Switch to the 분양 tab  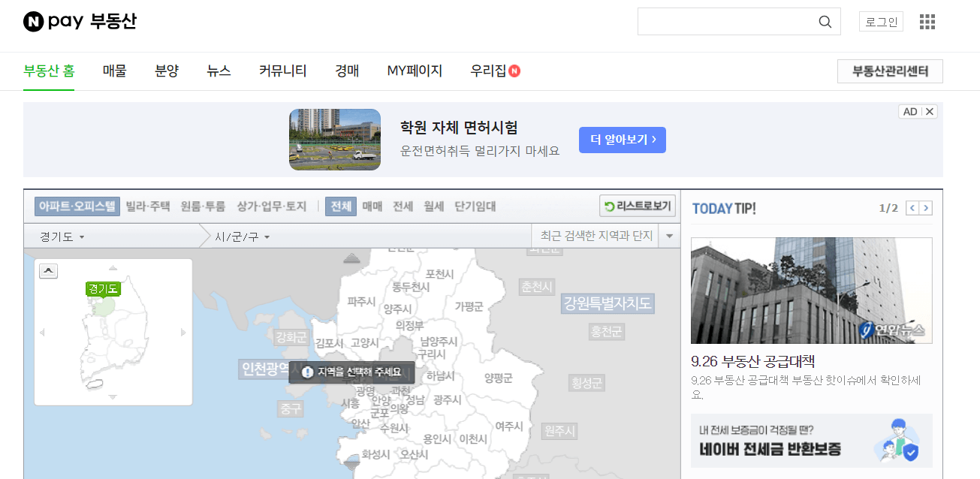tap(166, 71)
